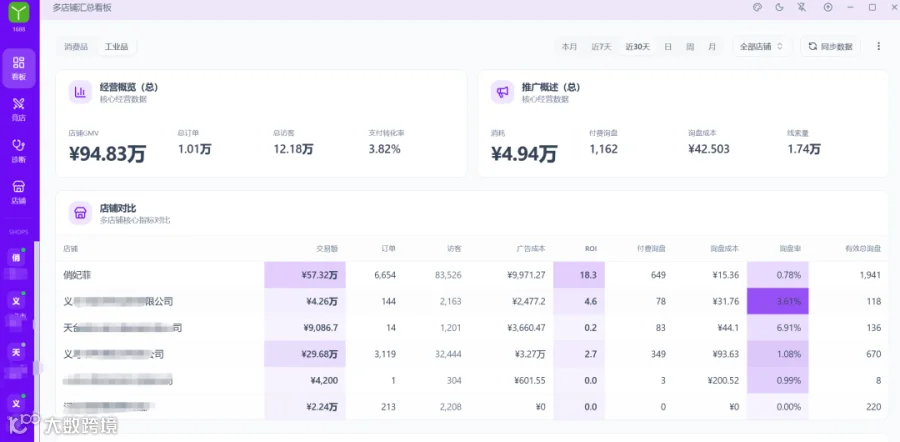
Task: Open the three-dot more options menu
Action: click(878, 46)
